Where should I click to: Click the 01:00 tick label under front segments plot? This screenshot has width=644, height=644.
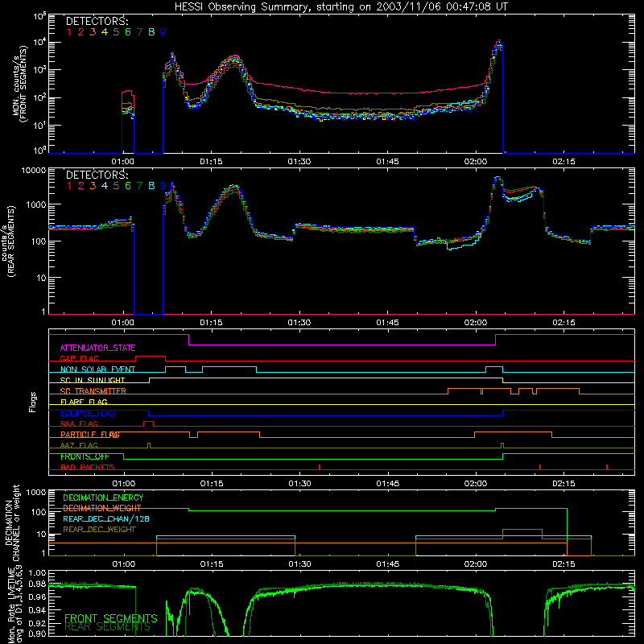point(123,162)
